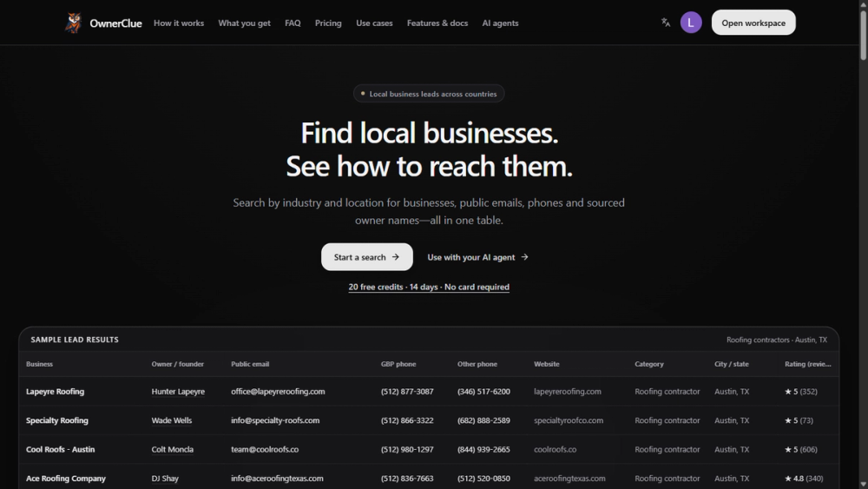Click the Start a search button
This screenshot has width=868, height=489.
click(367, 257)
